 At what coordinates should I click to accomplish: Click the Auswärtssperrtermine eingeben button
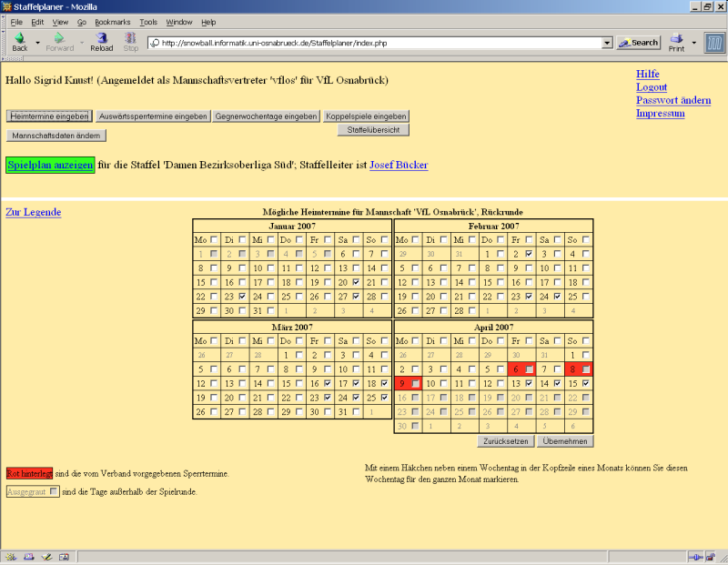coord(153,116)
